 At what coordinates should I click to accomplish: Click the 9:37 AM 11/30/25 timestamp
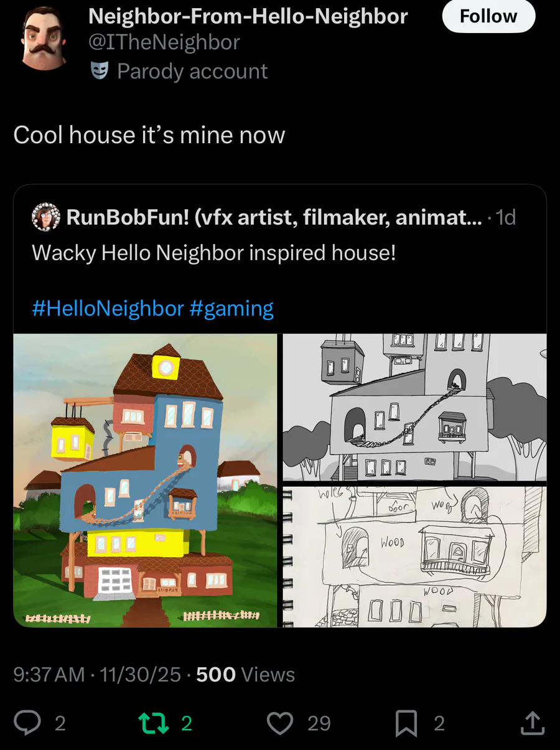[98, 674]
